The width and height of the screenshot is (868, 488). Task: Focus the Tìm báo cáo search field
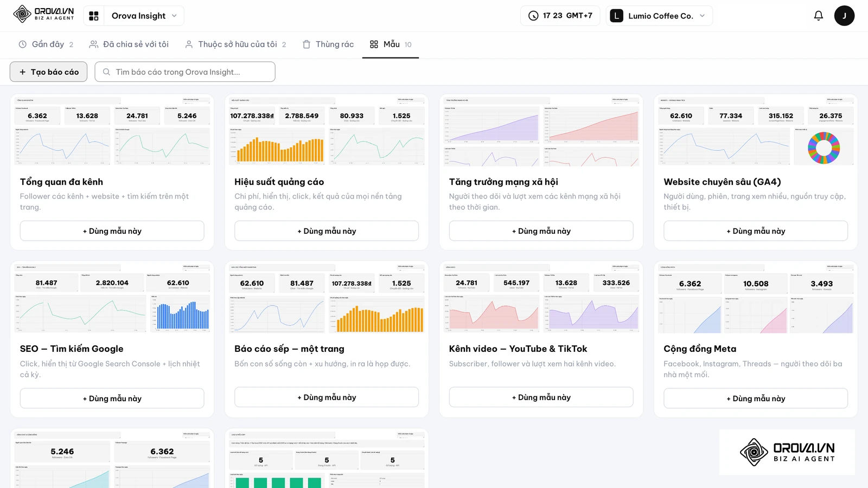tap(185, 72)
